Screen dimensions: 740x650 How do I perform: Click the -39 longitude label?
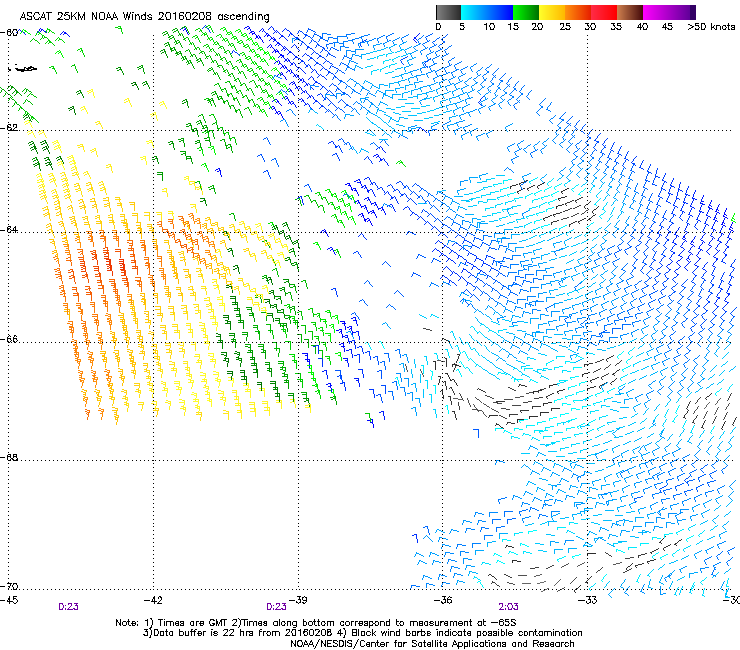tap(298, 600)
